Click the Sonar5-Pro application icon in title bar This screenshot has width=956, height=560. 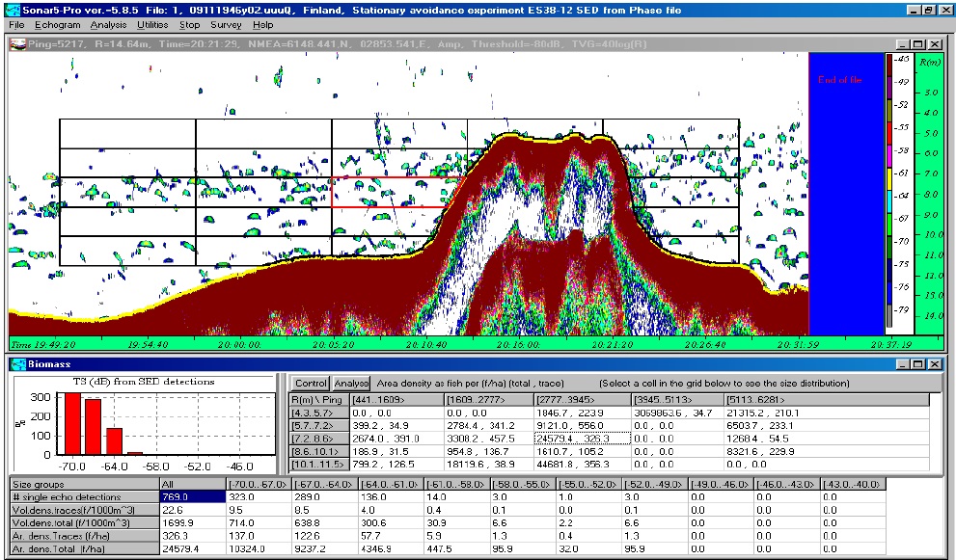tap(13, 9)
